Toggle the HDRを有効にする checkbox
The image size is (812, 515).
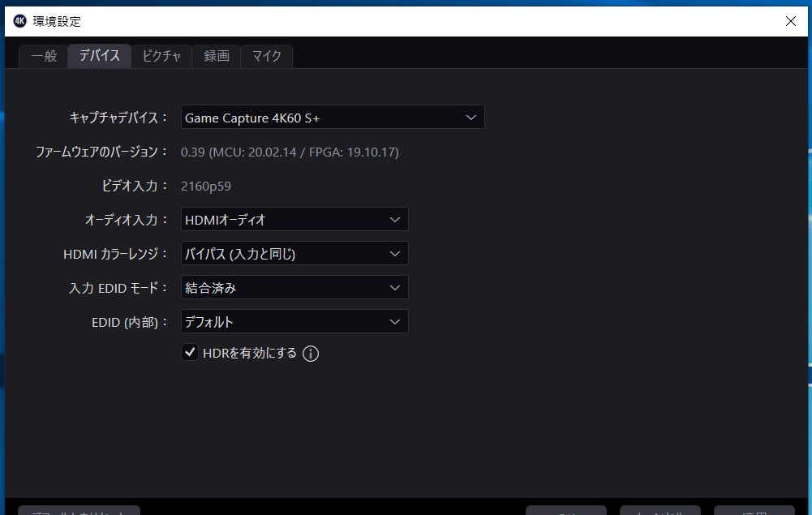tap(190, 353)
